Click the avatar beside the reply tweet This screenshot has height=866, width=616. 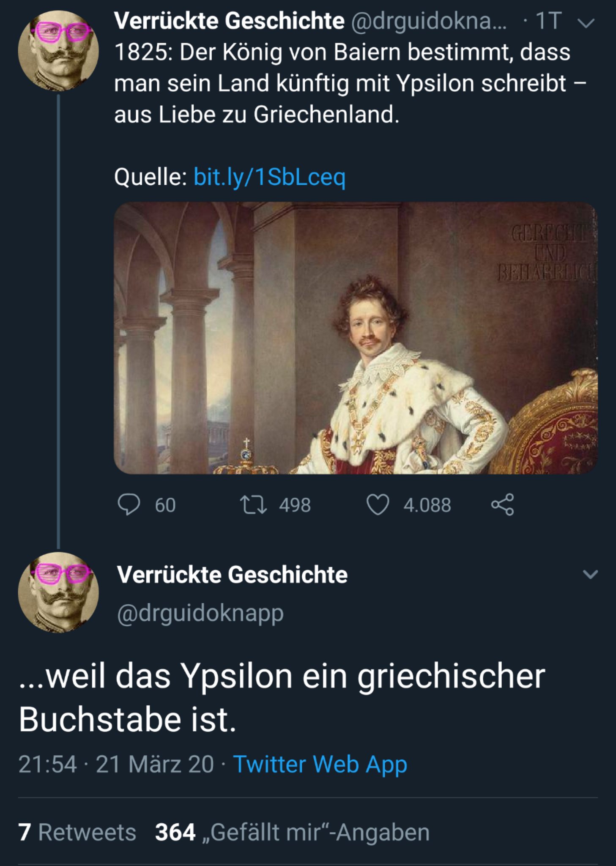tap(58, 592)
